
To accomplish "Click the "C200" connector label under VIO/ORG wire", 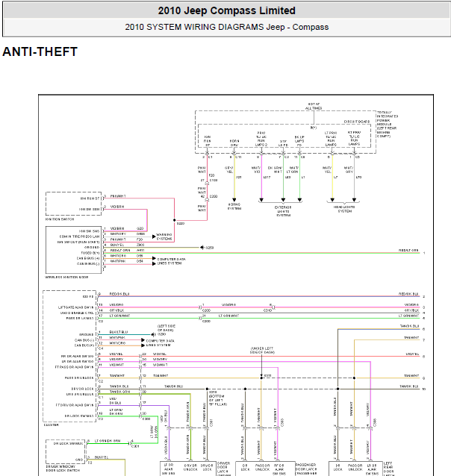I will 206,310.
